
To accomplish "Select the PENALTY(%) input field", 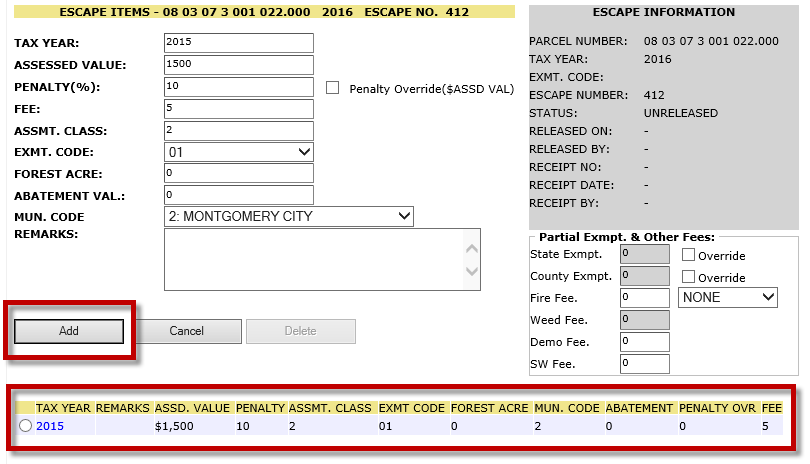I will 239,87.
